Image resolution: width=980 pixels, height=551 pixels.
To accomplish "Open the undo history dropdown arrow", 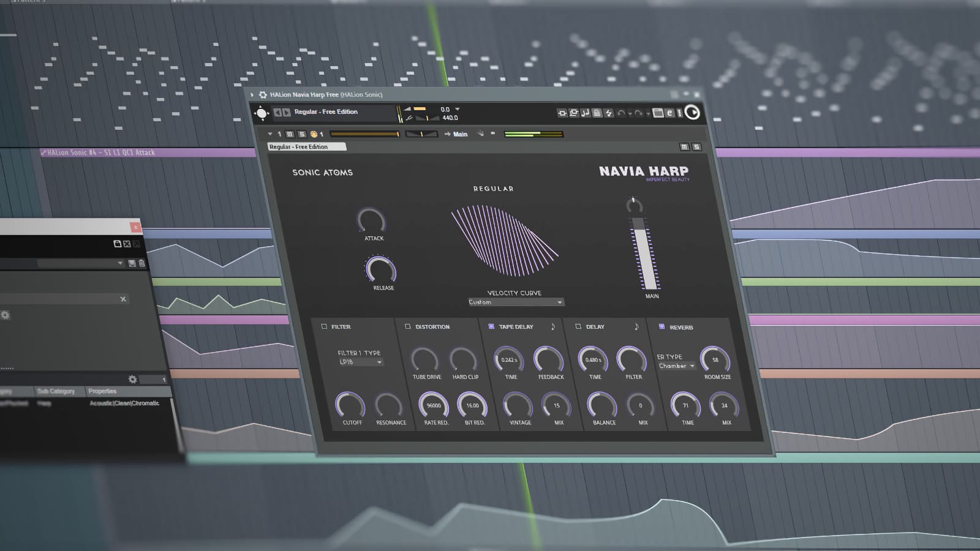I will click(x=630, y=114).
